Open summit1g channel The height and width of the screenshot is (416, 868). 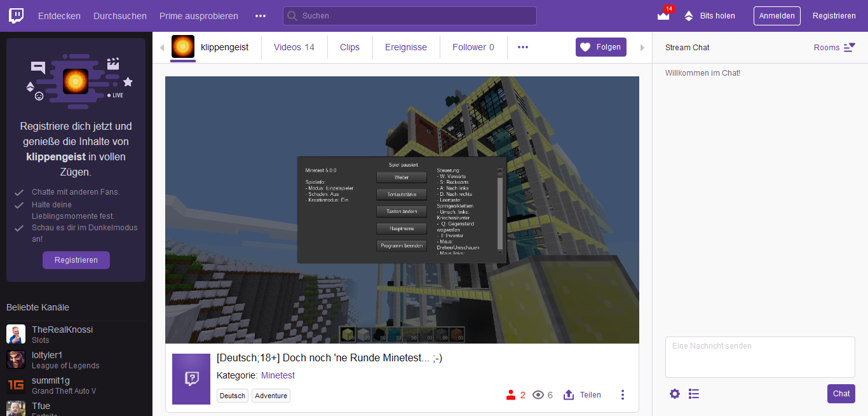click(76, 385)
